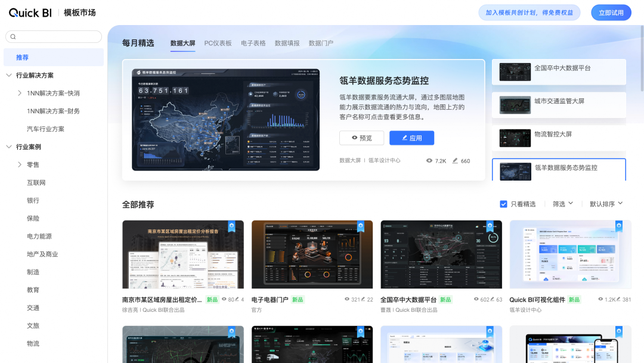Switch to the 电子表格 tab

(253, 43)
